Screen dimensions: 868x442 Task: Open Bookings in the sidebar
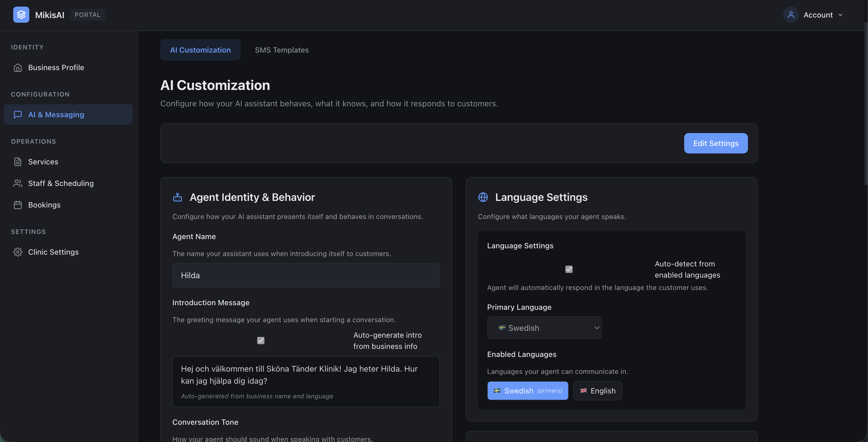click(68, 205)
